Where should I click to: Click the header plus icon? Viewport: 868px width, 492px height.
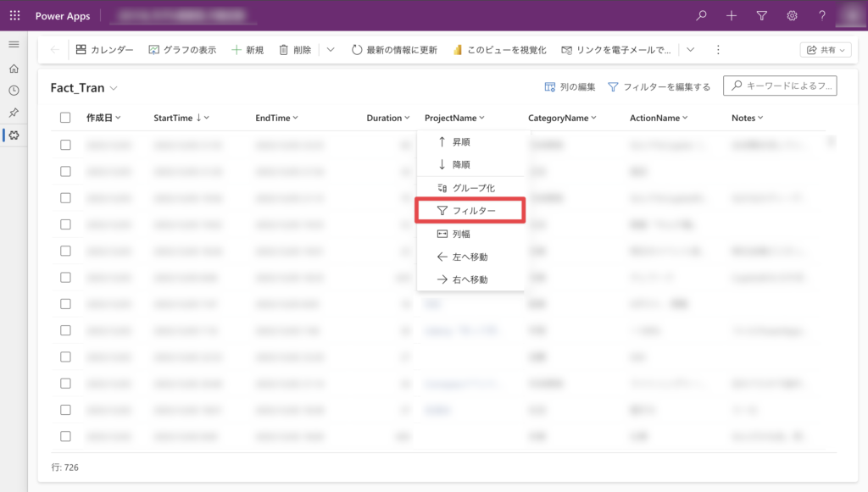pos(732,15)
